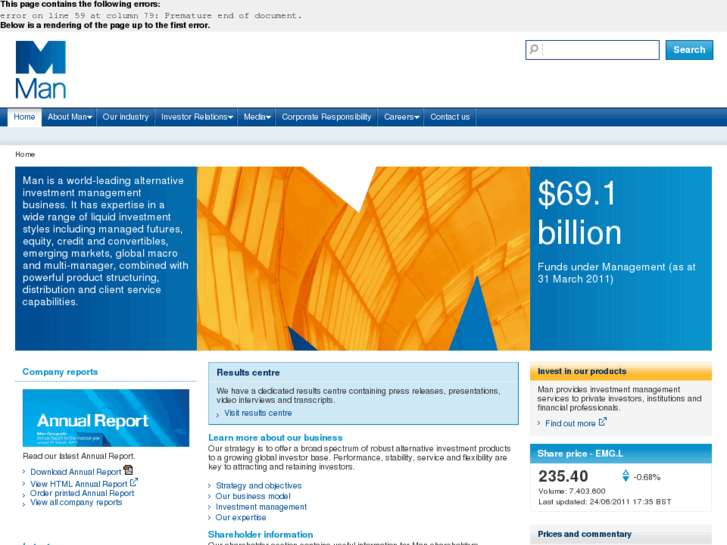Expand the Media dropdown menu
Viewport: 727px width, 545px height.
click(257, 117)
